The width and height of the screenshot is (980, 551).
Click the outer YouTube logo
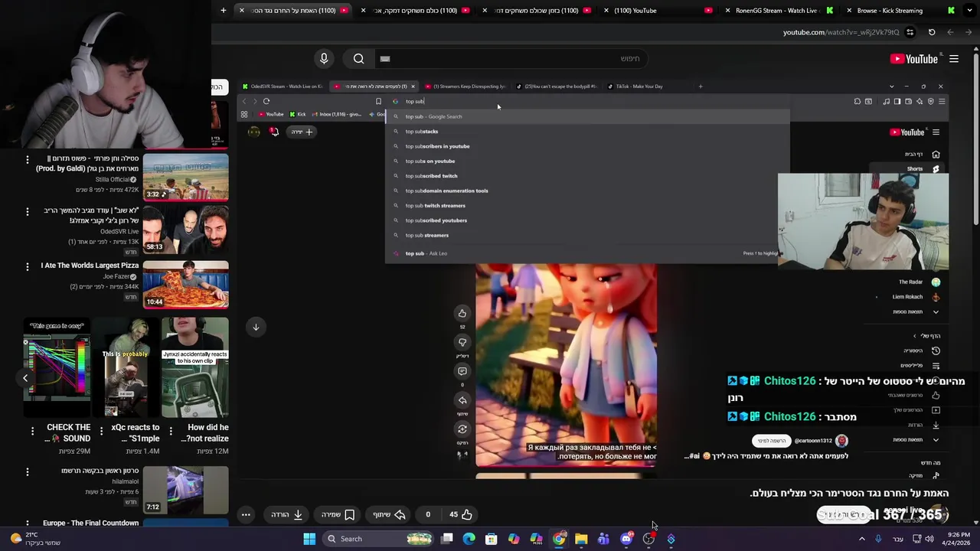[914, 59]
